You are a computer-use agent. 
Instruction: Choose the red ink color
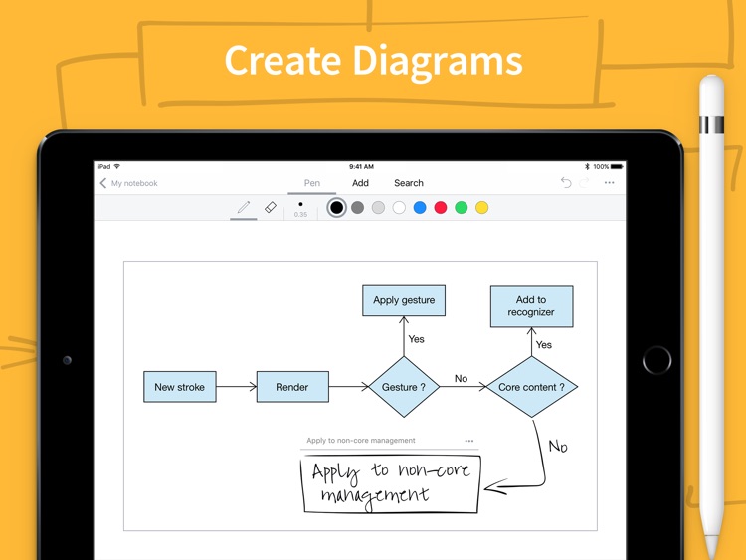click(x=441, y=208)
